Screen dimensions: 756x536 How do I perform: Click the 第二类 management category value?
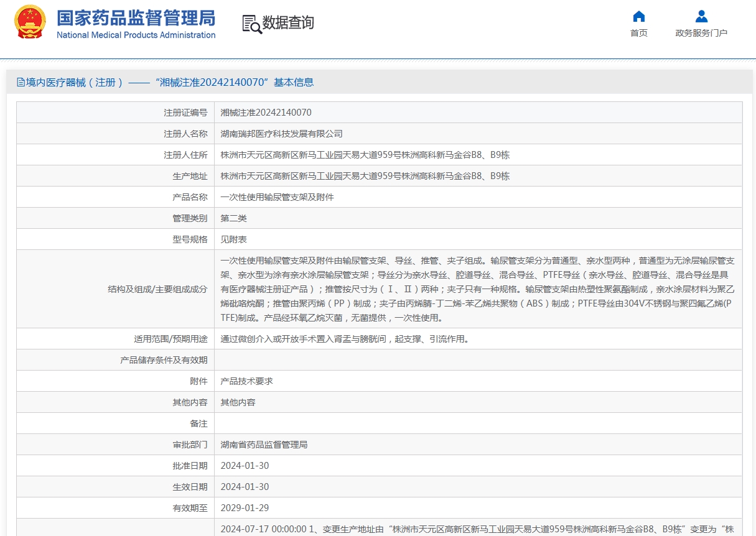pos(234,218)
